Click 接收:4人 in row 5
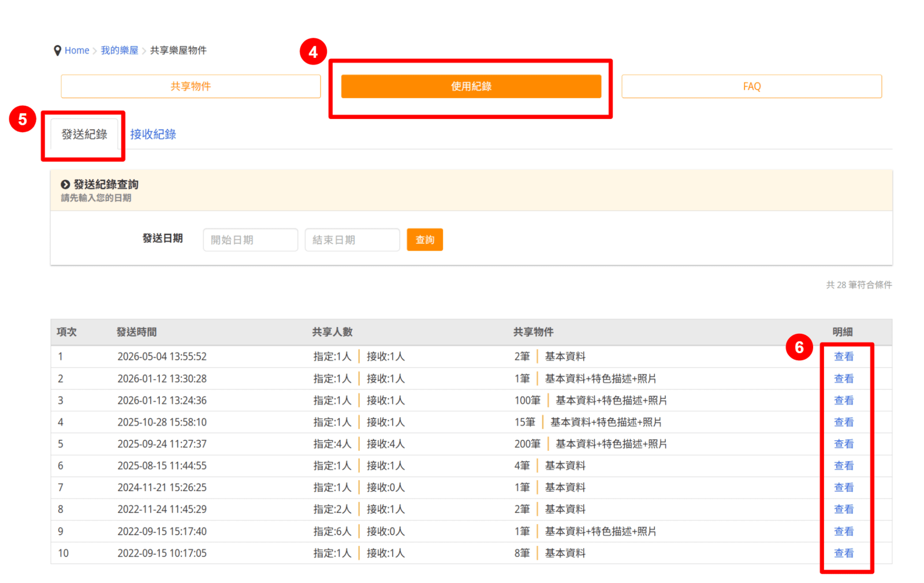This screenshot has width=924, height=583. click(x=386, y=444)
